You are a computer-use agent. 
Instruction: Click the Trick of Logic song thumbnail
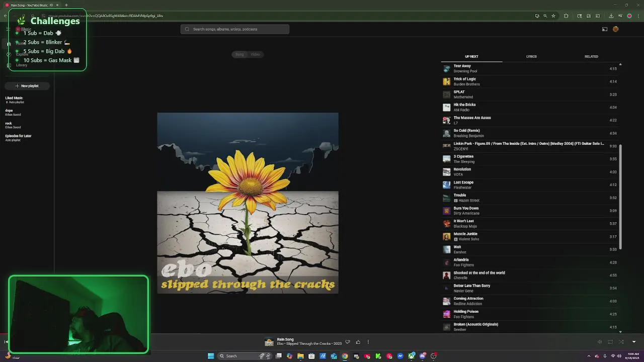click(x=446, y=81)
